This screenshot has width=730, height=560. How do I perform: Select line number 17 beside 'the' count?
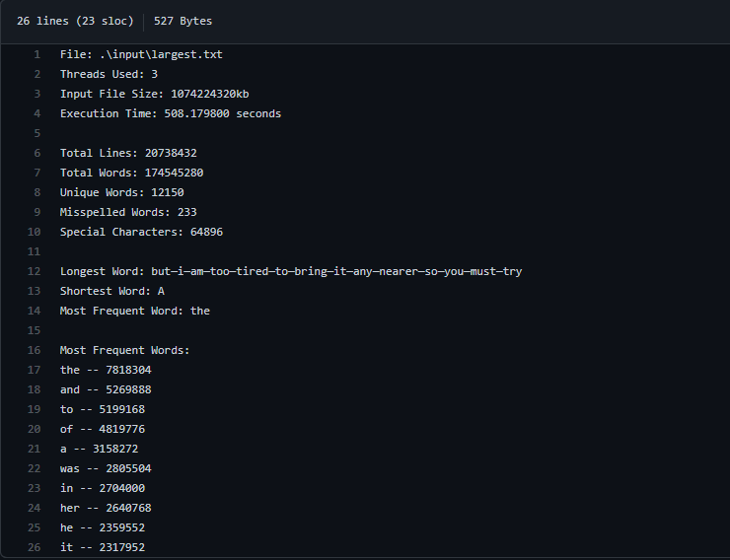point(34,370)
